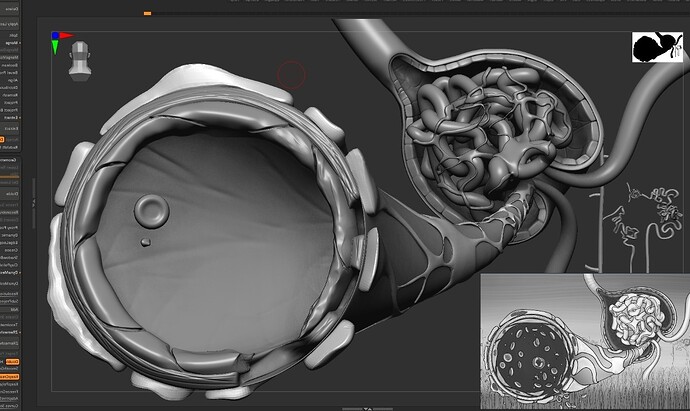Expand the Project section
This screenshot has height=411, width=690.
(10, 102)
